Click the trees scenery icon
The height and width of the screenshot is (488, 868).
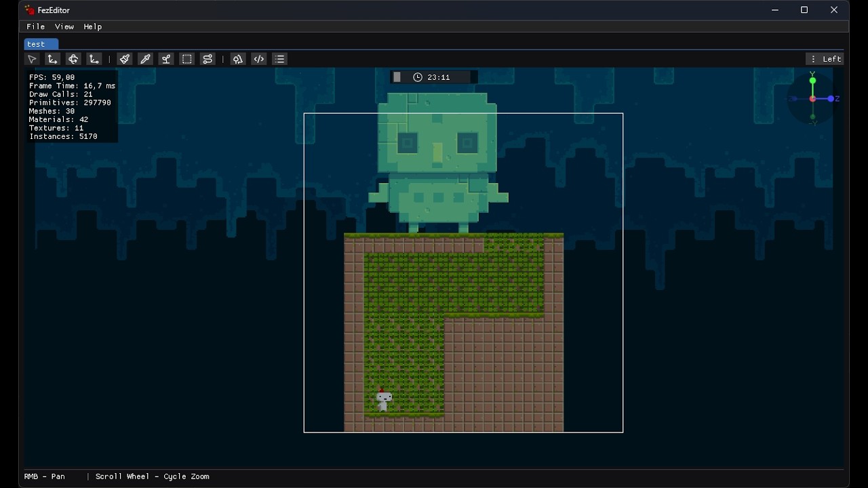[237, 59]
